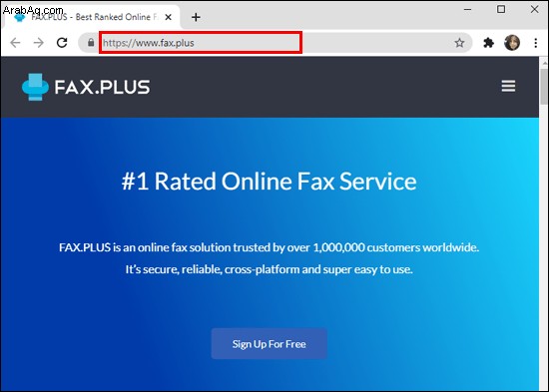Click the scrollbar up arrow
The width and height of the screenshot is (549, 392).
tap(544, 63)
